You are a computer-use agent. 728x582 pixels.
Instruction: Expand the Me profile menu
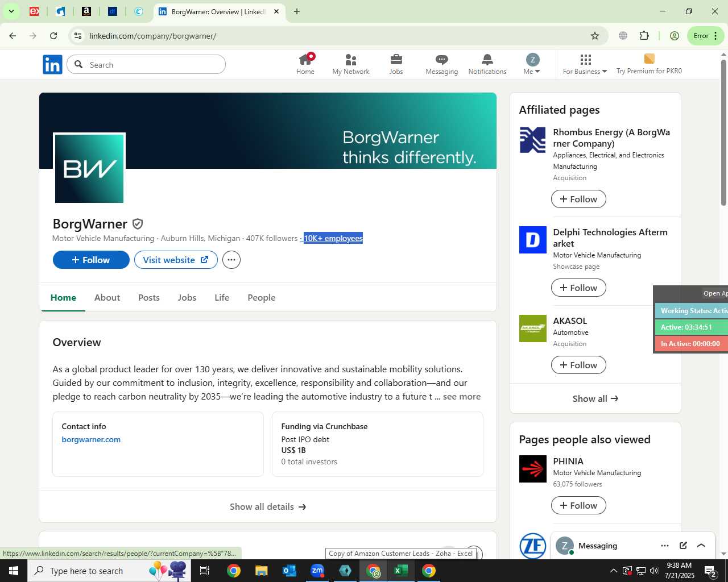532,64
